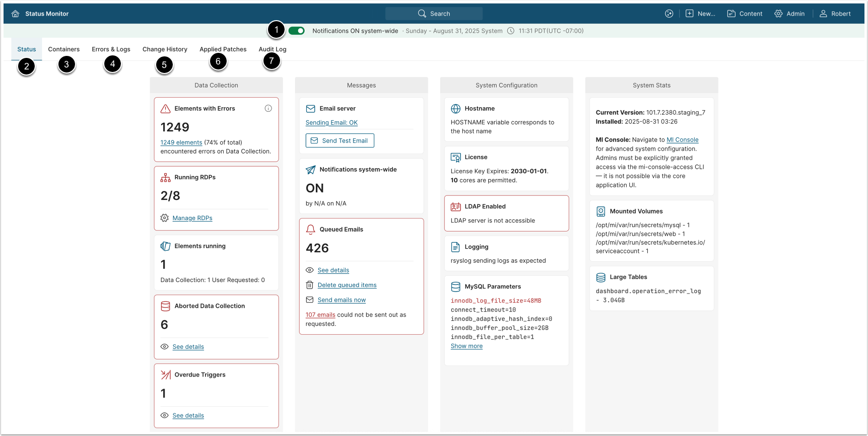Open the Errors & Logs tab

click(111, 49)
